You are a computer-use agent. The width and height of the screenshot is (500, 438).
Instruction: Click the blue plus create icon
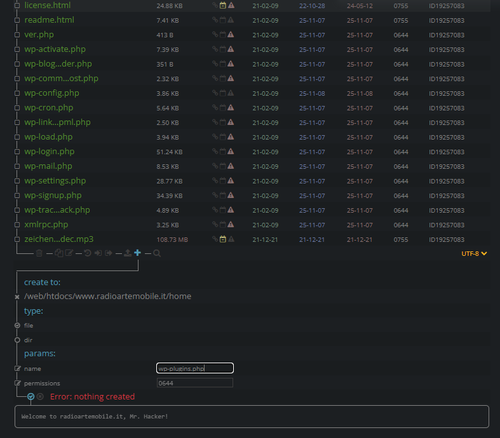[137, 253]
